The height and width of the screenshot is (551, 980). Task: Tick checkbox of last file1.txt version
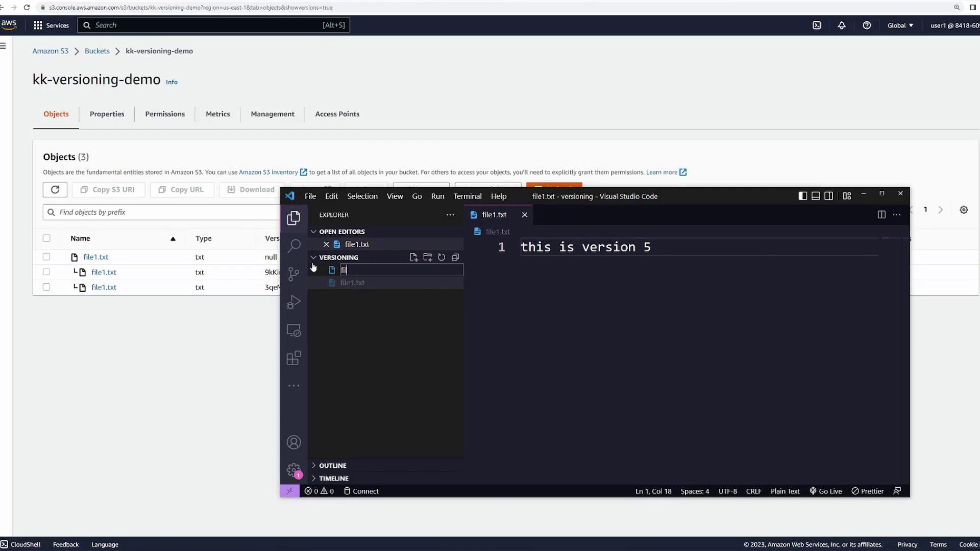46,287
